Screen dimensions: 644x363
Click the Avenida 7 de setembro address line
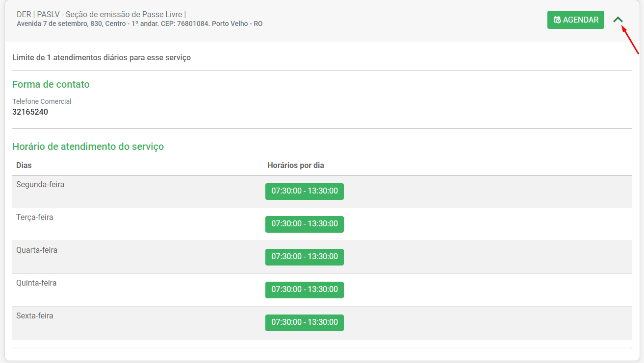140,24
